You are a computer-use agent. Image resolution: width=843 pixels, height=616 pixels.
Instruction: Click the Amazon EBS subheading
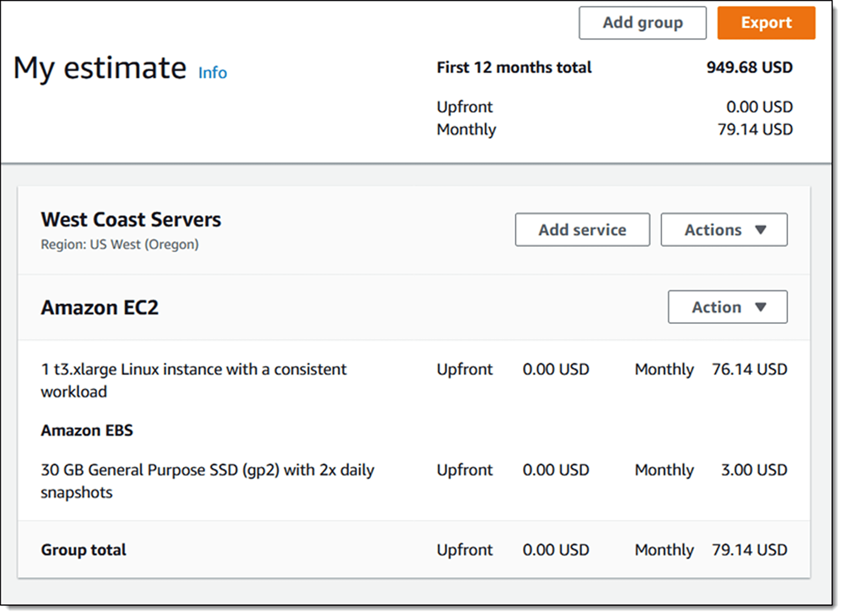pos(87,430)
